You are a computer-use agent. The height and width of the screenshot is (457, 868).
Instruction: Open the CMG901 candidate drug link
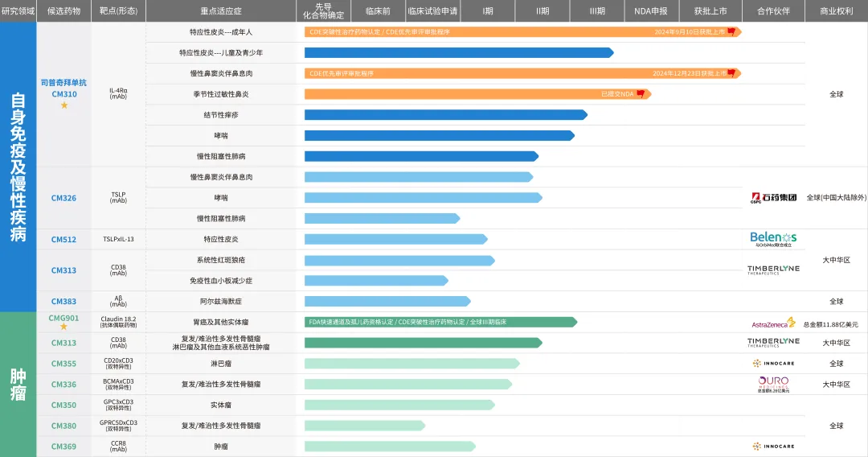(x=63, y=317)
